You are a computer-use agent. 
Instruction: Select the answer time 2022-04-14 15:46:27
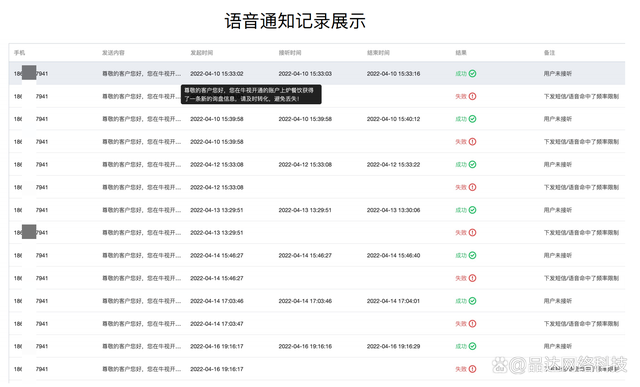(305, 256)
